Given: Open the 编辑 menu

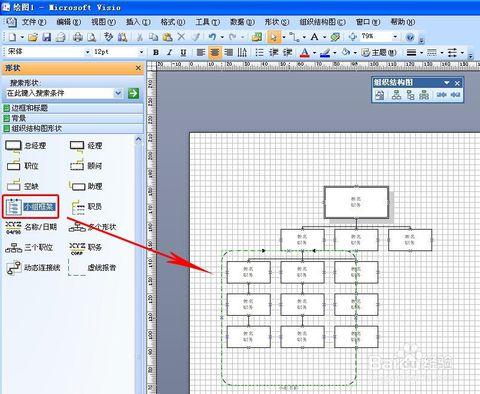Looking at the screenshot, I should pos(68,22).
